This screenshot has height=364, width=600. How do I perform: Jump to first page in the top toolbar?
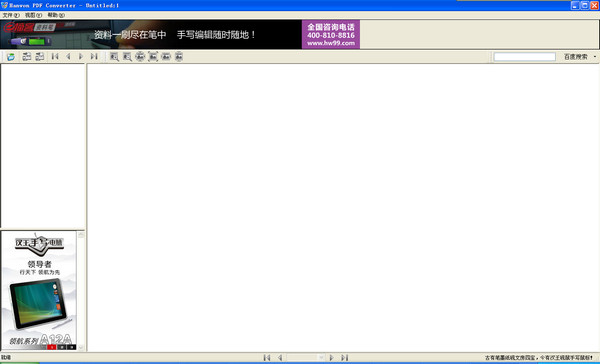(x=55, y=57)
